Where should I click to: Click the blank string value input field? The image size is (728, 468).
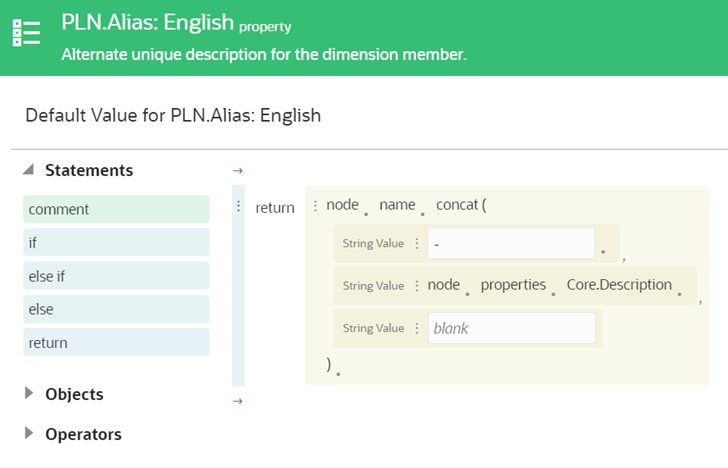(x=510, y=328)
